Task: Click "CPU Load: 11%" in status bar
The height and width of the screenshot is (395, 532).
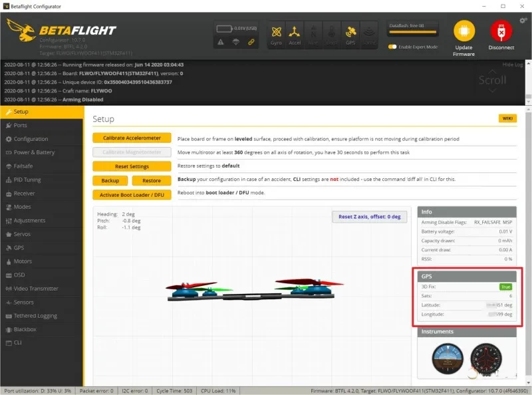Action: tap(218, 391)
